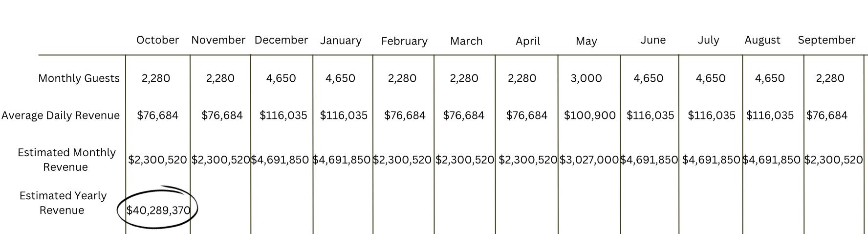Select the Estimated Monthly Revenue label

point(66,160)
